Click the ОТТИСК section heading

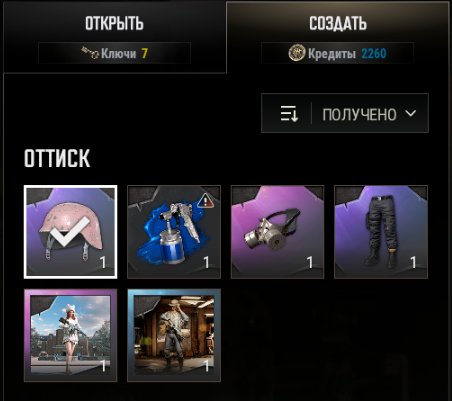(x=57, y=158)
